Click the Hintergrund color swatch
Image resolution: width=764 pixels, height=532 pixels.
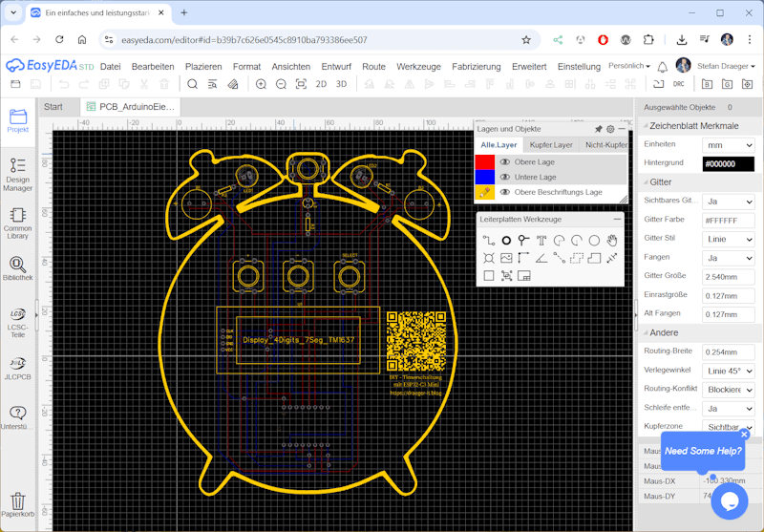point(728,163)
